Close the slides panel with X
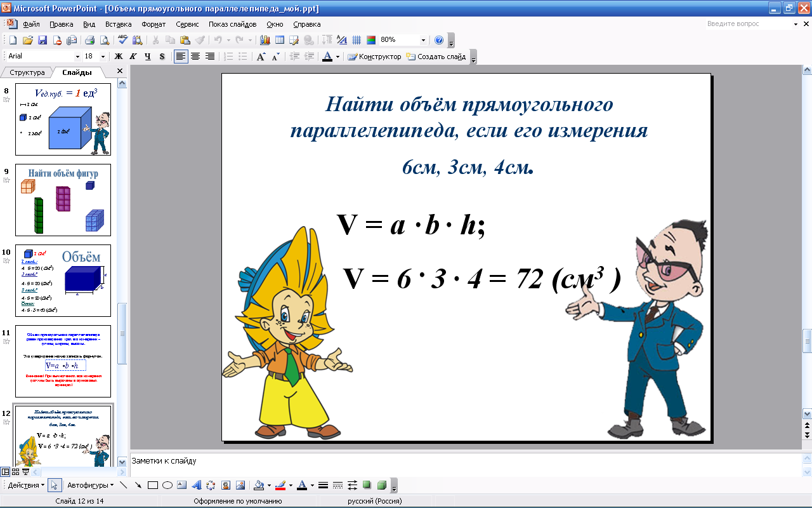Viewport: 812px width, 508px height. click(x=120, y=72)
